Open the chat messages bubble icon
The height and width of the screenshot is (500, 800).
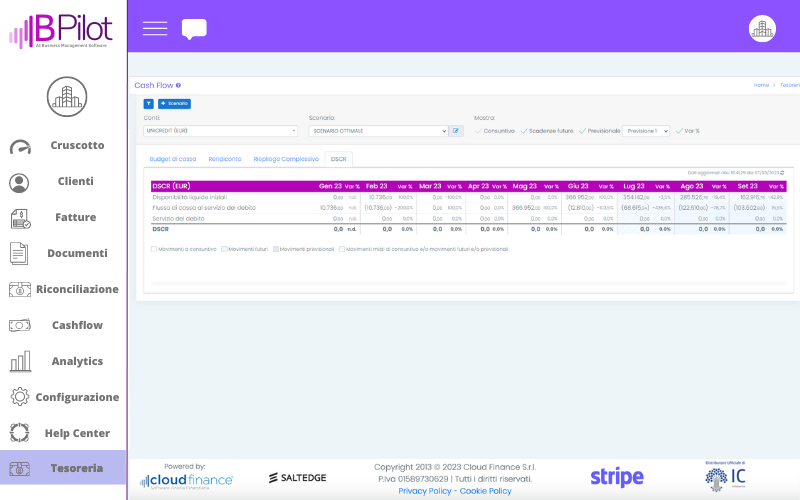point(194,29)
